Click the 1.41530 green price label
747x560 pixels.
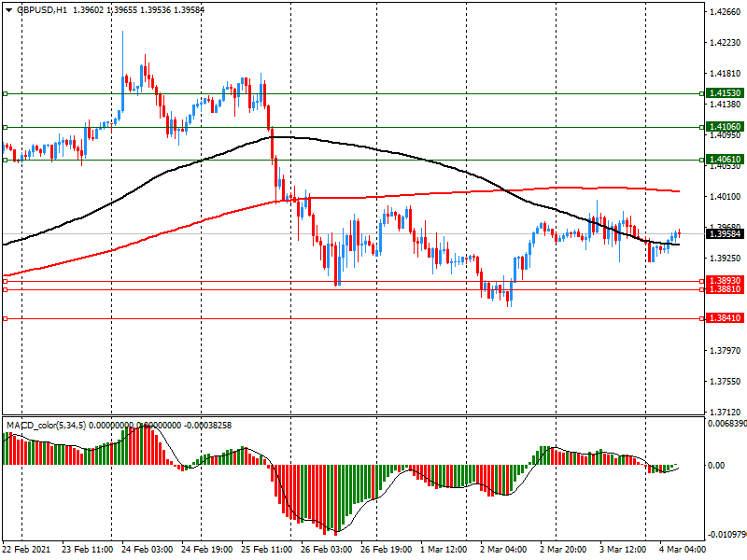[725, 93]
